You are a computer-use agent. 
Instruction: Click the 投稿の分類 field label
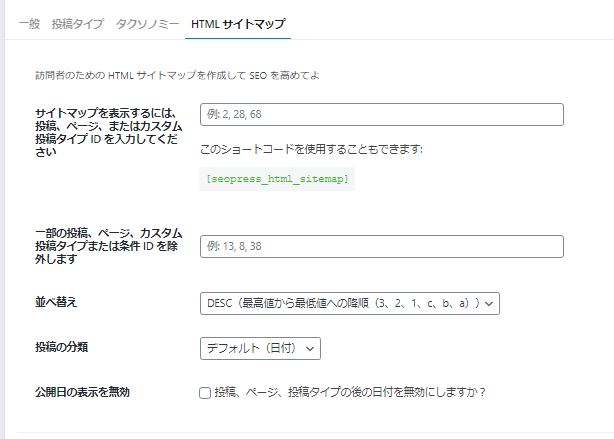61,347
